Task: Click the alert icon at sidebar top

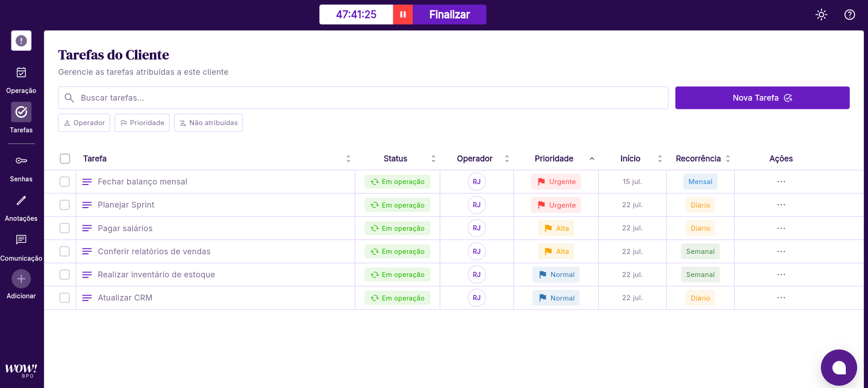Action: pyautogui.click(x=21, y=41)
